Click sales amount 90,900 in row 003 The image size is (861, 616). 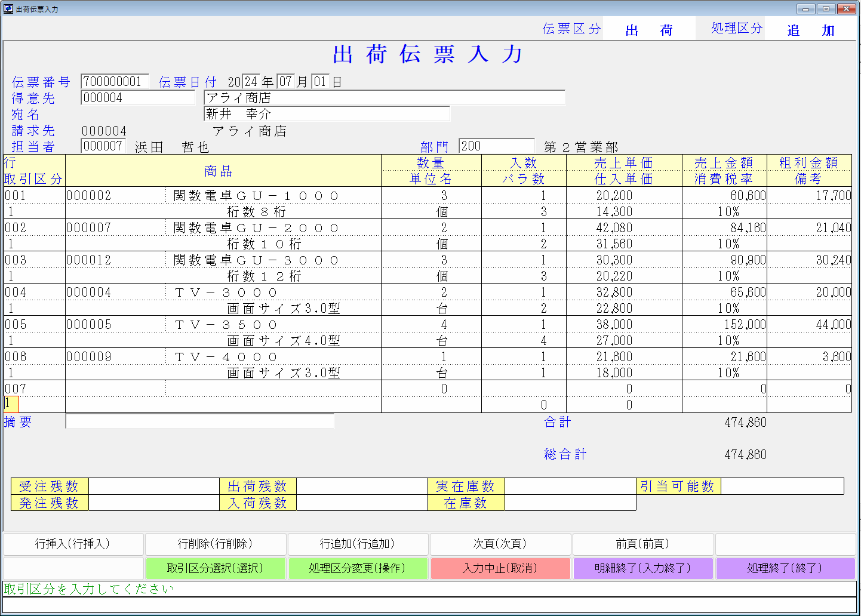pos(748,260)
